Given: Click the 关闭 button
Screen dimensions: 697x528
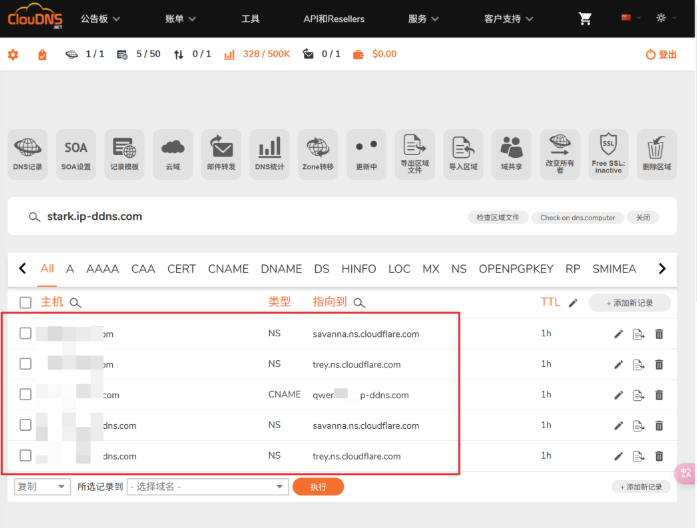Looking at the screenshot, I should 643,217.
